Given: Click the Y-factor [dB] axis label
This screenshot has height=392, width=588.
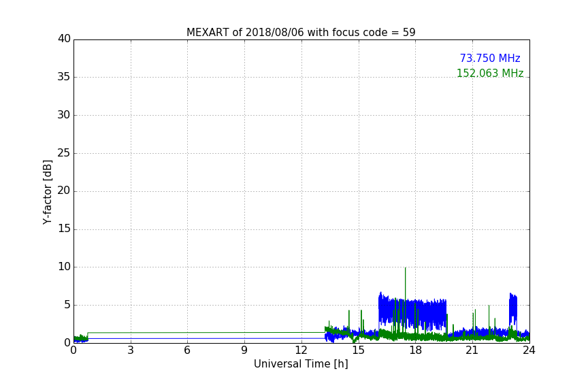Looking at the screenshot, I should point(47,192).
